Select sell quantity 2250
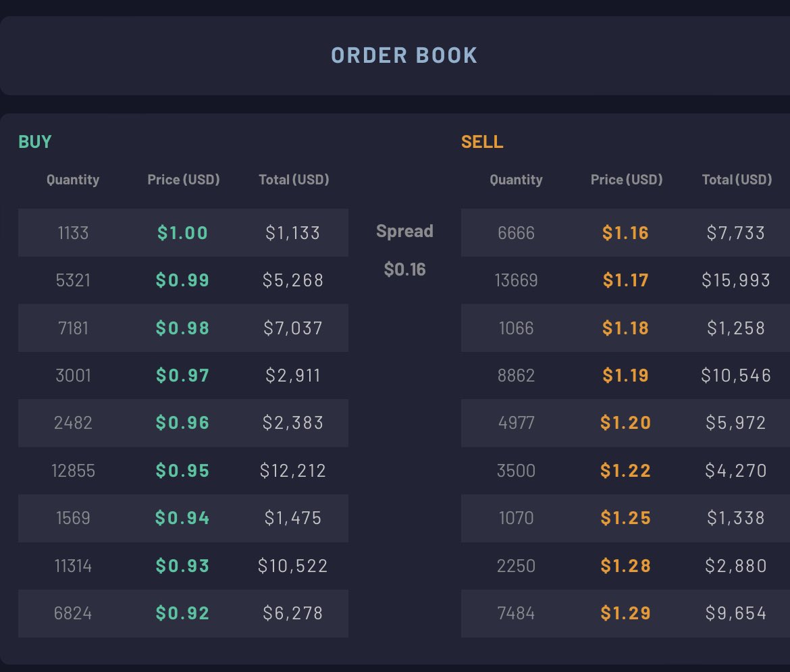This screenshot has height=672, width=790. click(516, 566)
